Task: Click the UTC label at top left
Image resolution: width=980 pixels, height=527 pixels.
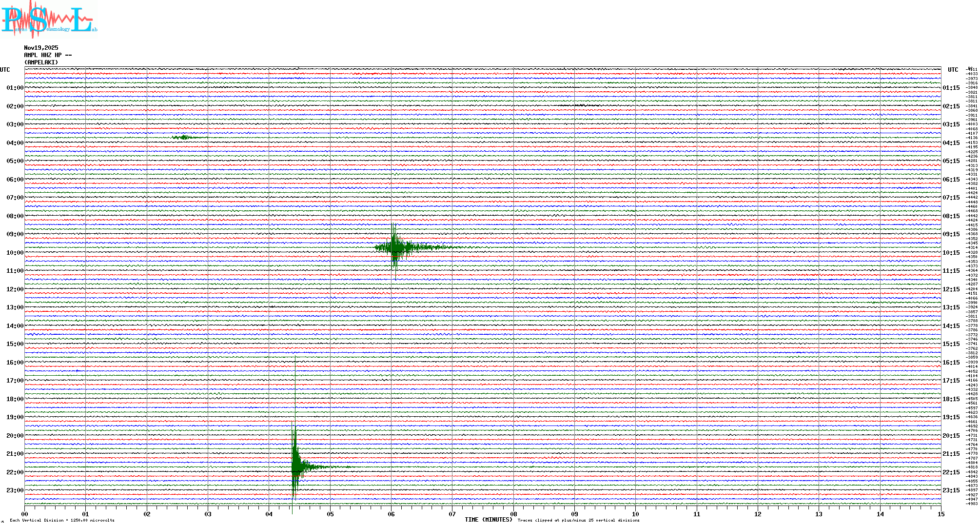Action: coord(5,70)
